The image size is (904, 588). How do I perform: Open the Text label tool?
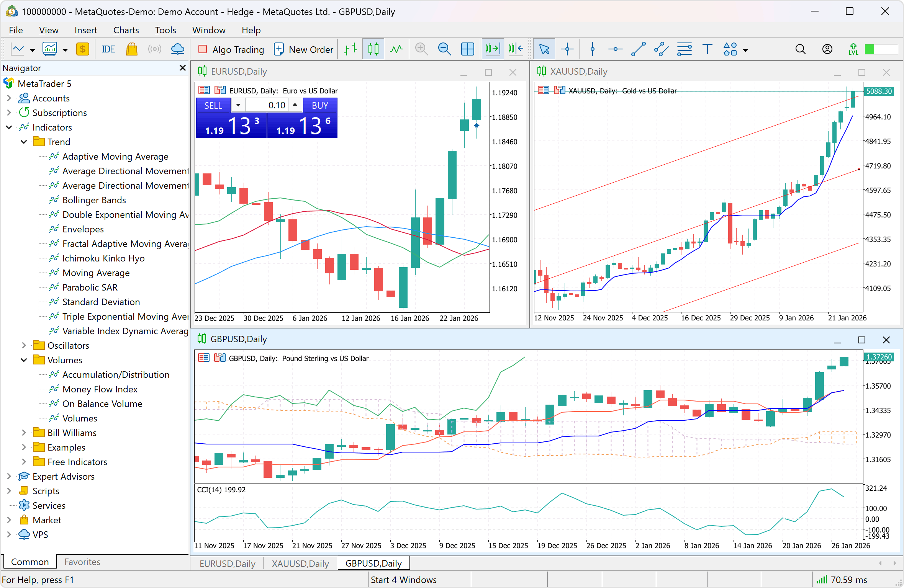pyautogui.click(x=707, y=49)
